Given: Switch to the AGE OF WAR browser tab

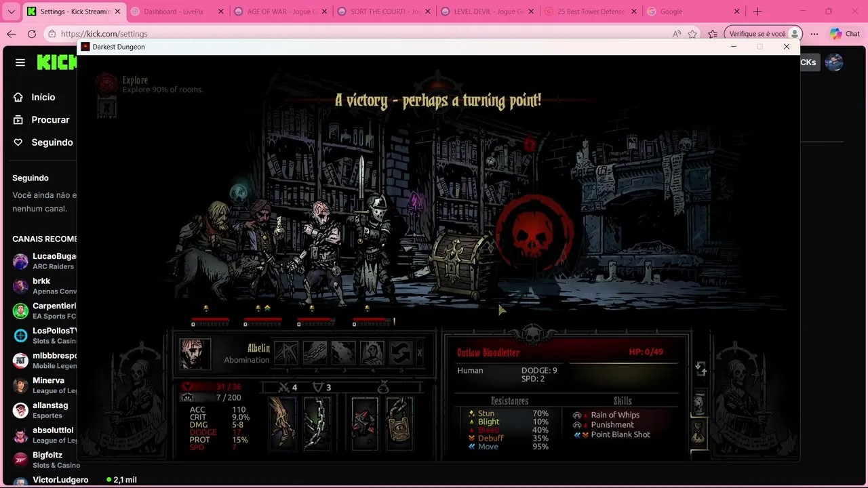Looking at the screenshot, I should [279, 12].
